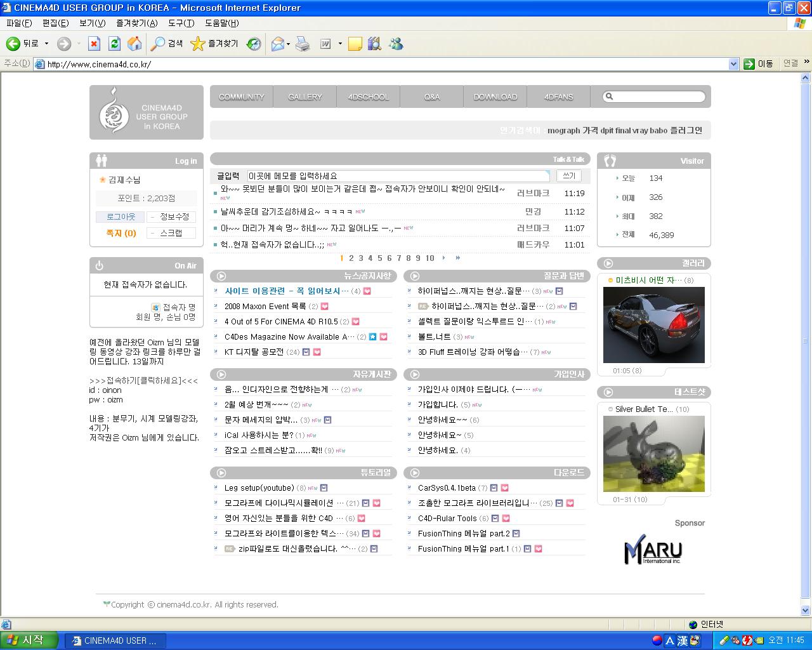
Task: Open the 스크랩 scrap link
Action: tap(171, 233)
